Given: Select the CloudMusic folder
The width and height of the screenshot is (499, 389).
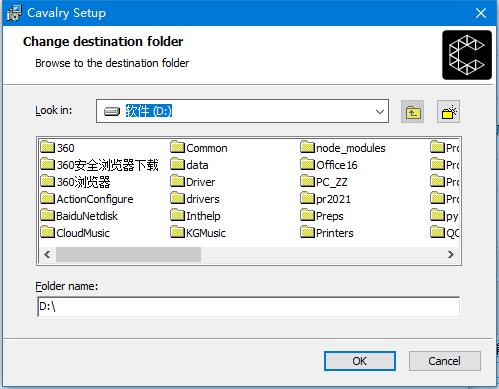Looking at the screenshot, I should pyautogui.click(x=75, y=233).
